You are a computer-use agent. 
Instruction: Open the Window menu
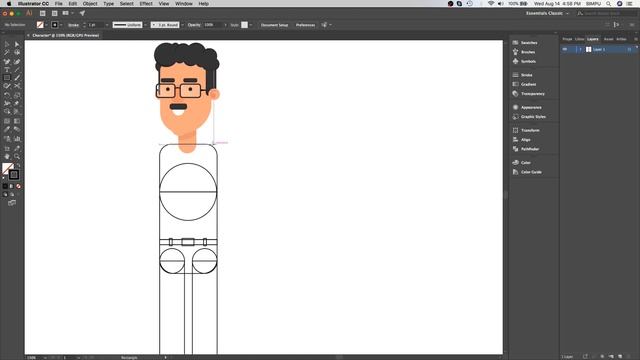(x=184, y=4)
